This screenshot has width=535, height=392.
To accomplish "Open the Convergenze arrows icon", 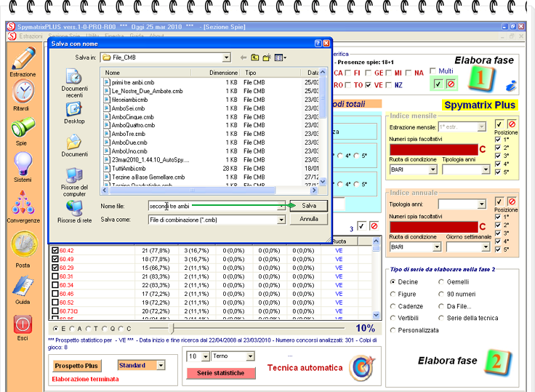I will (23, 201).
